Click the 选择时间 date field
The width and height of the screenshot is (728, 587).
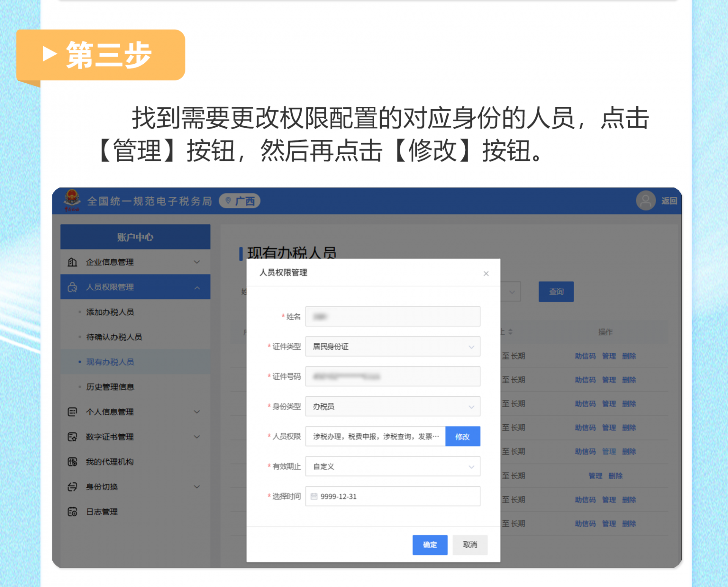tap(392, 496)
